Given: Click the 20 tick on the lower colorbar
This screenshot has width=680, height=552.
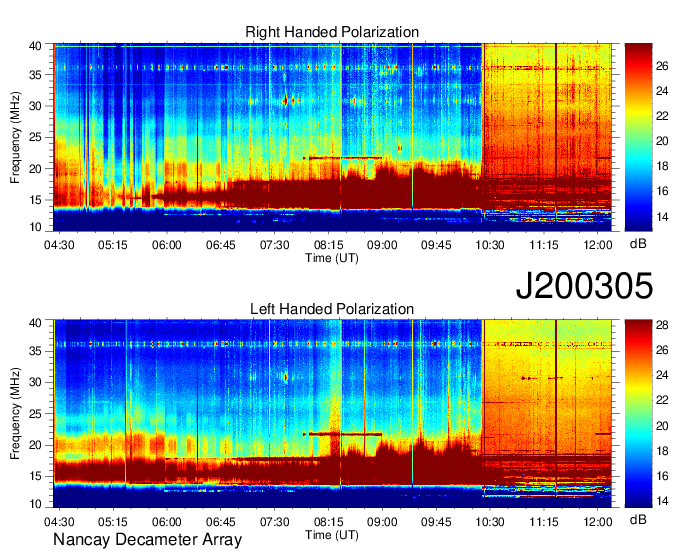Looking at the screenshot, I should [662, 426].
